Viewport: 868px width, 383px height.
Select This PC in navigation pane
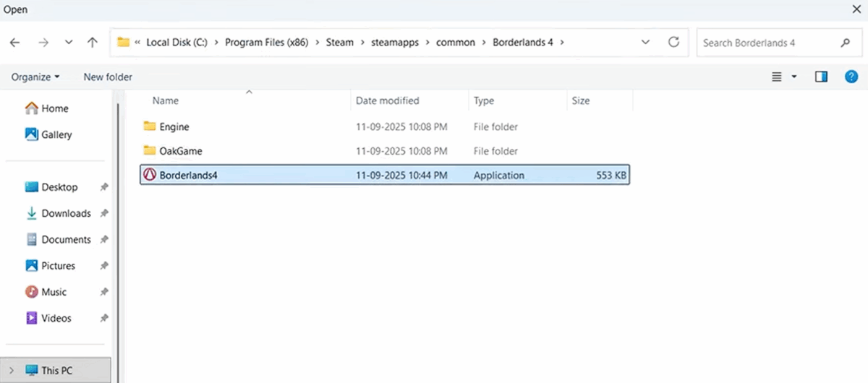56,371
